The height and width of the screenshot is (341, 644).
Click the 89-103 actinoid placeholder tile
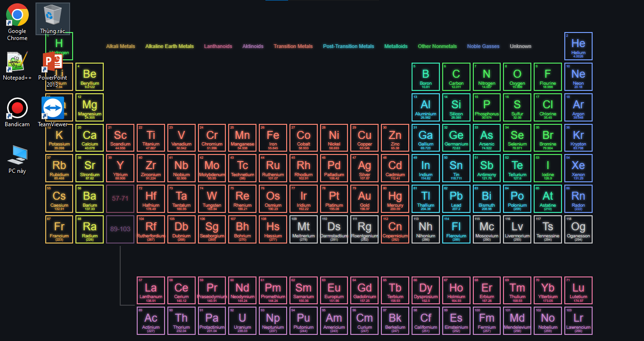pyautogui.click(x=120, y=229)
